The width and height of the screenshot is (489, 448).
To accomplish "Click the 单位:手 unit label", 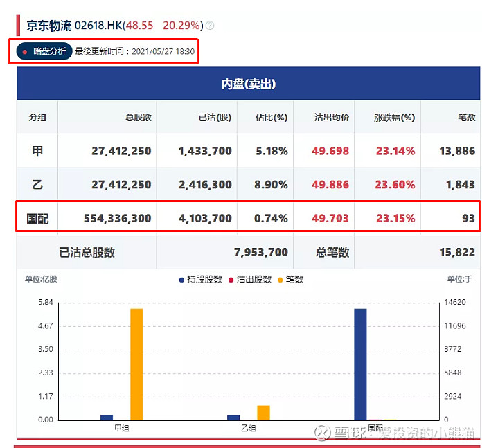I will click(x=460, y=279).
